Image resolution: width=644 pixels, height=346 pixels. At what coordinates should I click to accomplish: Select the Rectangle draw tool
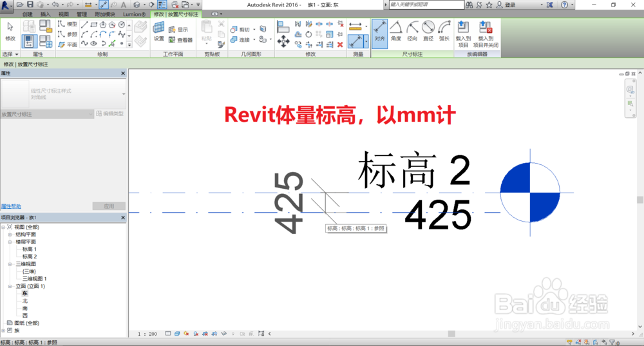click(94, 24)
